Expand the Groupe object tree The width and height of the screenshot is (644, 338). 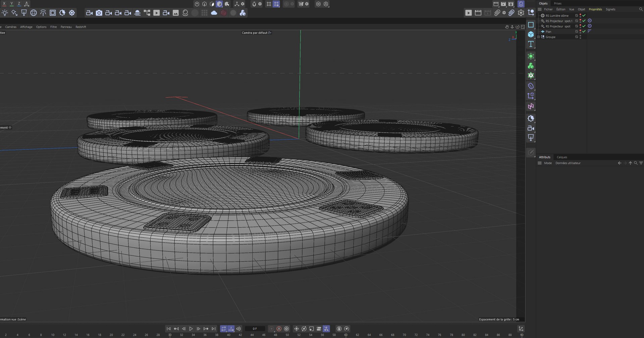(539, 37)
